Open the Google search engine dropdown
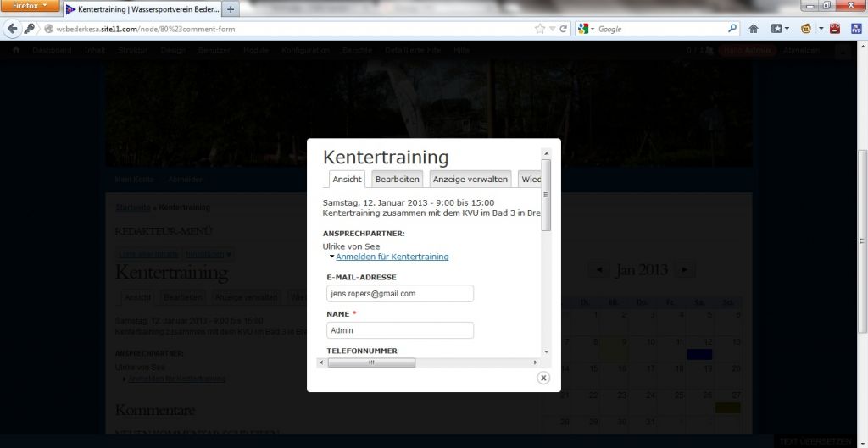This screenshot has width=868, height=448. tap(586, 28)
